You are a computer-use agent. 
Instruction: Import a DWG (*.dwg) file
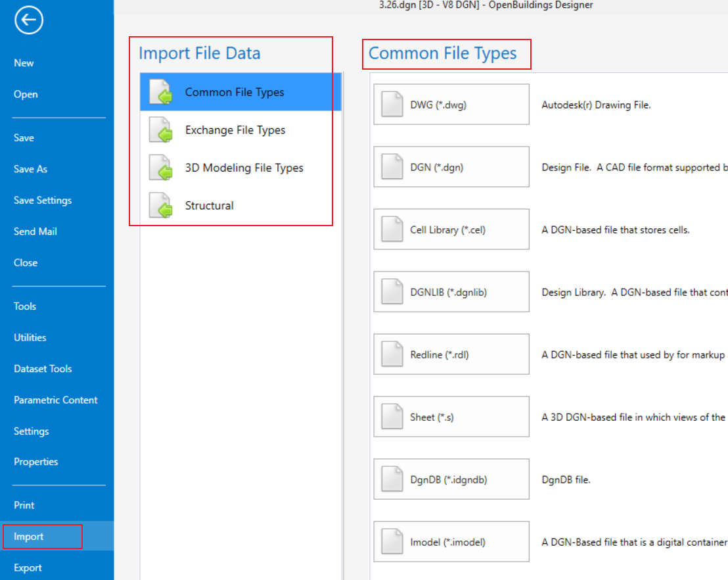[x=451, y=104]
